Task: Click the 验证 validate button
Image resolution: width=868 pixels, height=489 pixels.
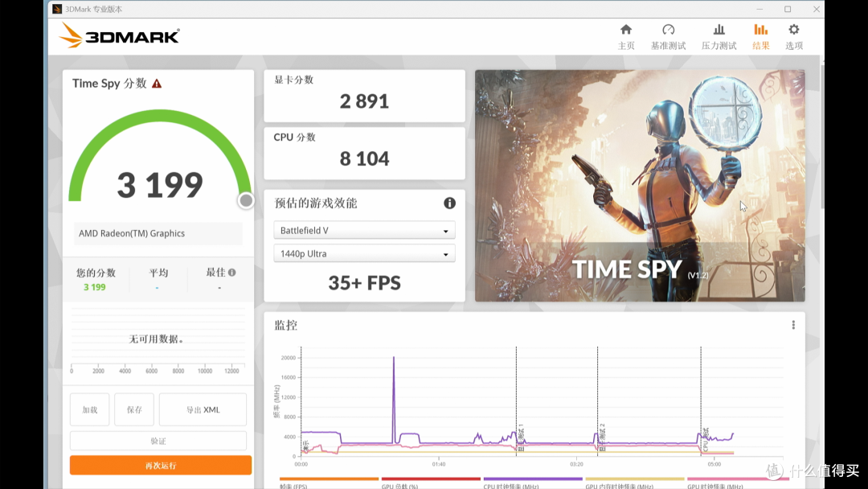Action: point(158,441)
